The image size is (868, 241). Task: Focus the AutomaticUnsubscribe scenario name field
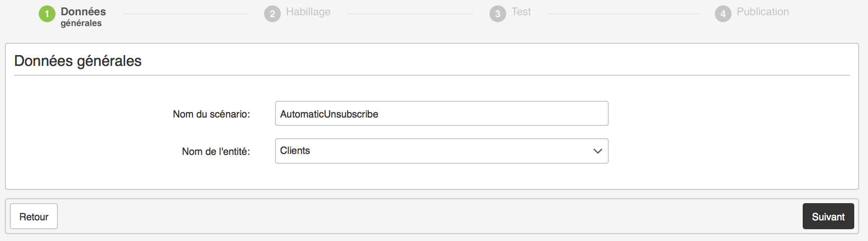441,114
